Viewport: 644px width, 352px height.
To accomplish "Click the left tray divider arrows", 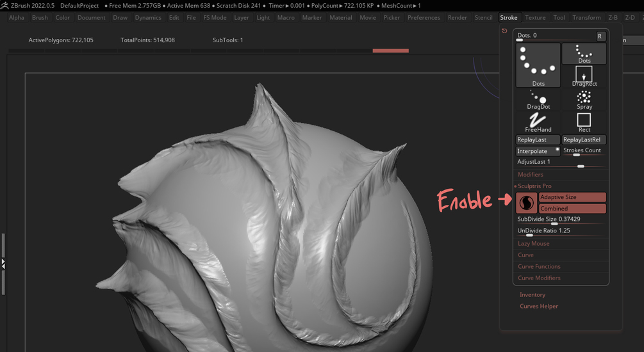I will tap(3, 264).
